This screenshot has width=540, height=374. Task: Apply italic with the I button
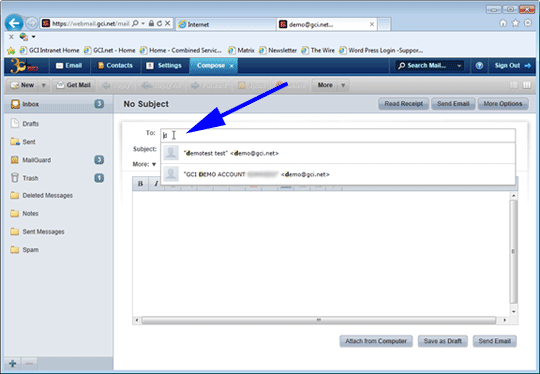(156, 184)
